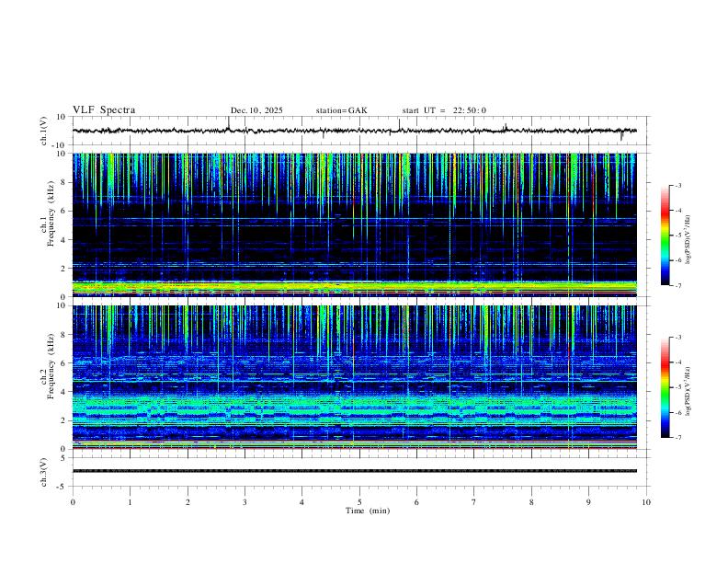Click time axis tick label "1"
Screen dimensions: 728x563
[130, 502]
